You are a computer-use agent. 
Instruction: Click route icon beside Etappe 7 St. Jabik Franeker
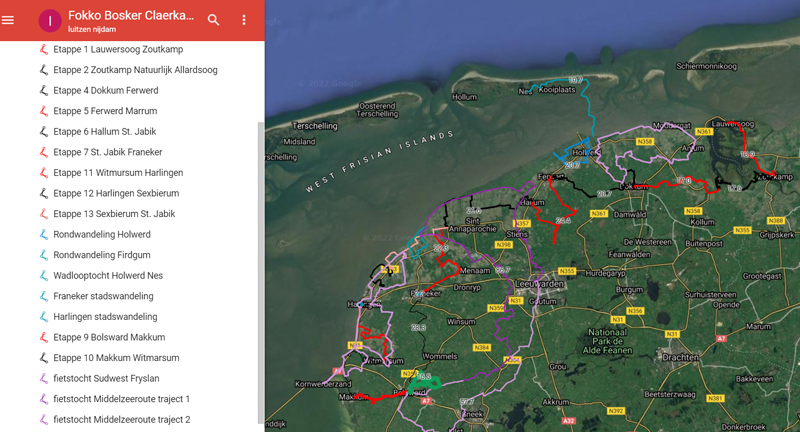(x=44, y=152)
